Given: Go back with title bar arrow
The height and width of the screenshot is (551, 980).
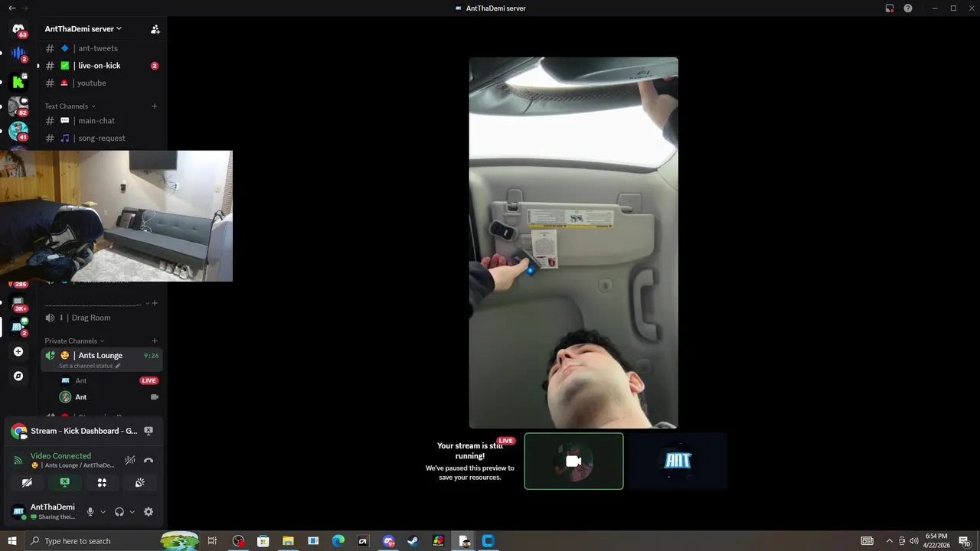Looking at the screenshot, I should pyautogui.click(x=11, y=8).
